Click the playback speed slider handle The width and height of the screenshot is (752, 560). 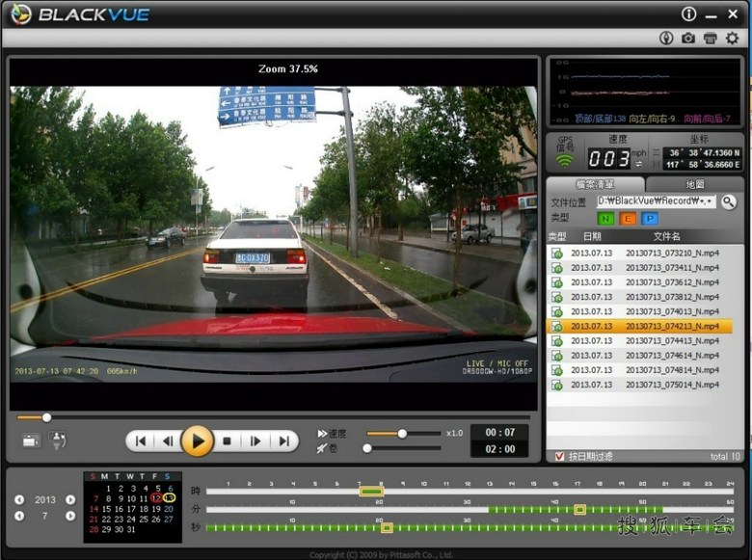click(x=402, y=434)
